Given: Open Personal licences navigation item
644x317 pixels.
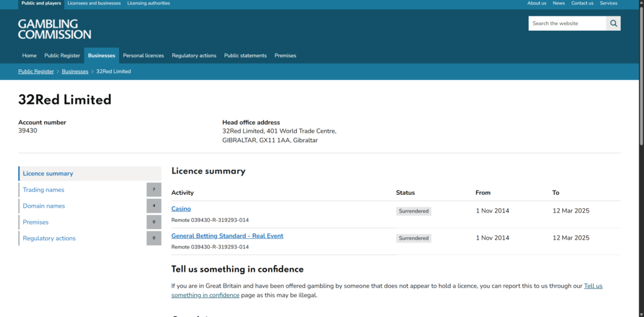Looking at the screenshot, I should click(x=143, y=55).
